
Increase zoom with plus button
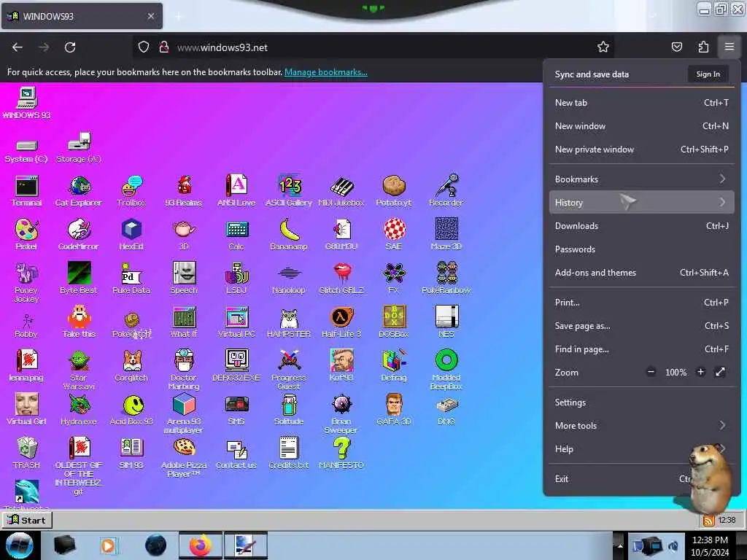pyautogui.click(x=700, y=372)
